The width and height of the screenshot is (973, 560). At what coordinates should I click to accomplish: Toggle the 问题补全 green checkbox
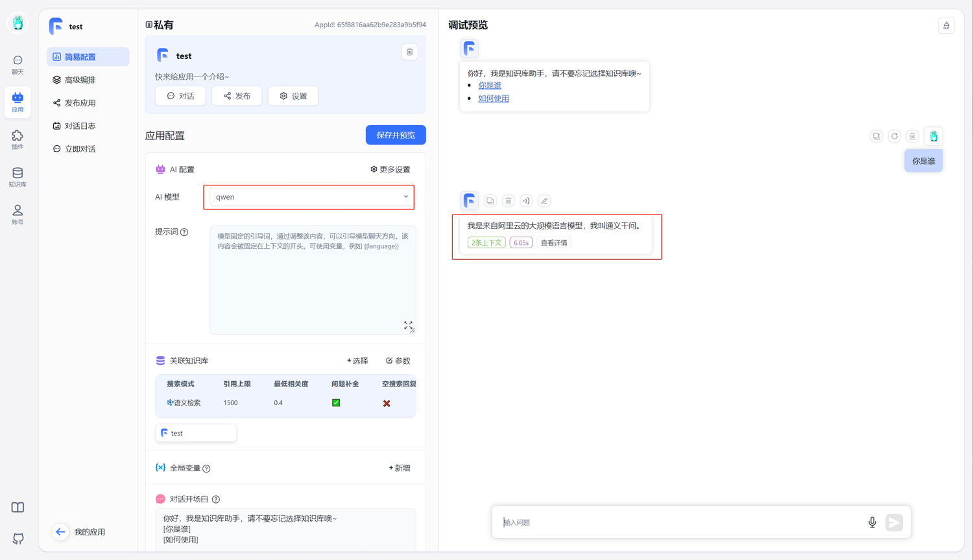click(336, 403)
